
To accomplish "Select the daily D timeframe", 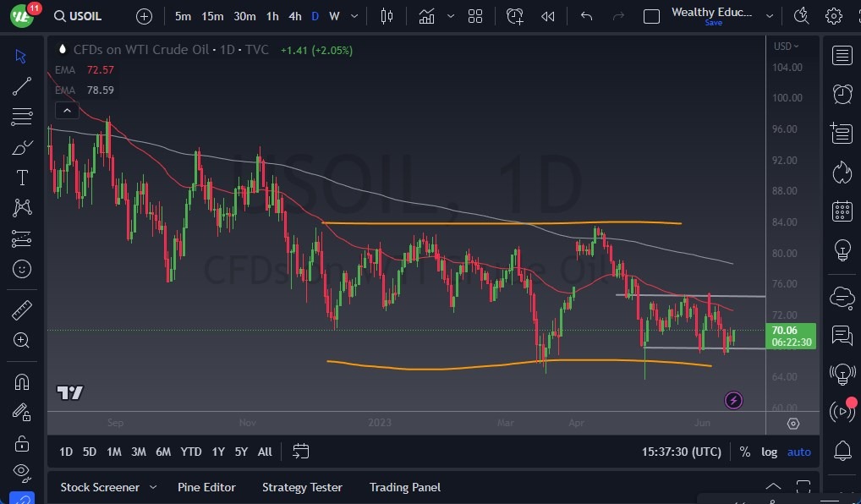I will pyautogui.click(x=315, y=16).
